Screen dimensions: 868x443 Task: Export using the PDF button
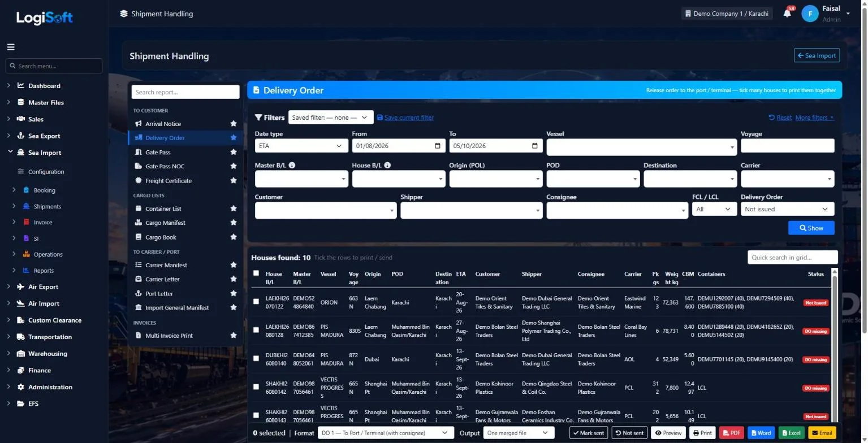click(x=731, y=433)
